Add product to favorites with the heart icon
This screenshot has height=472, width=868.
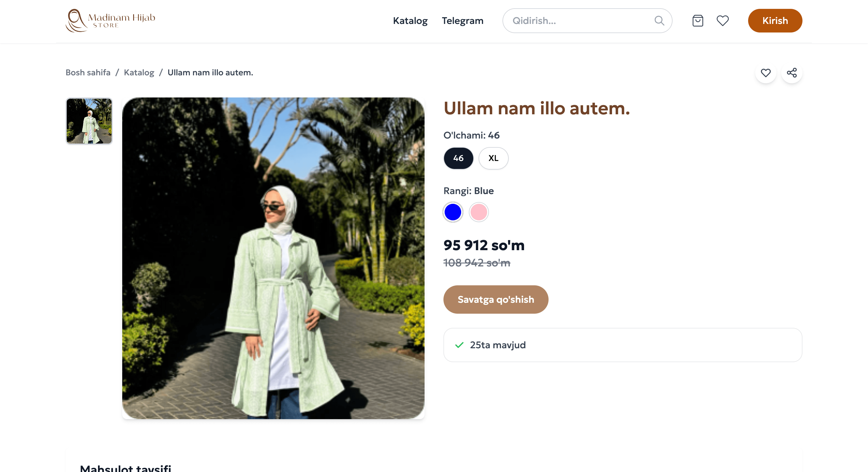(766, 72)
